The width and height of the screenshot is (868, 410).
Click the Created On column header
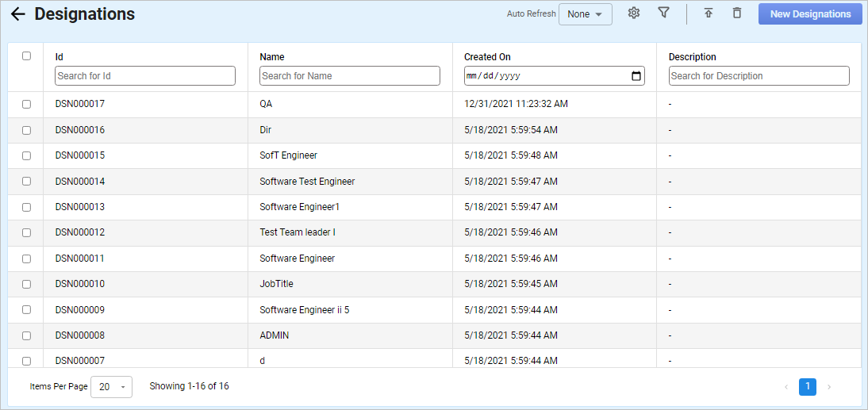coord(487,57)
